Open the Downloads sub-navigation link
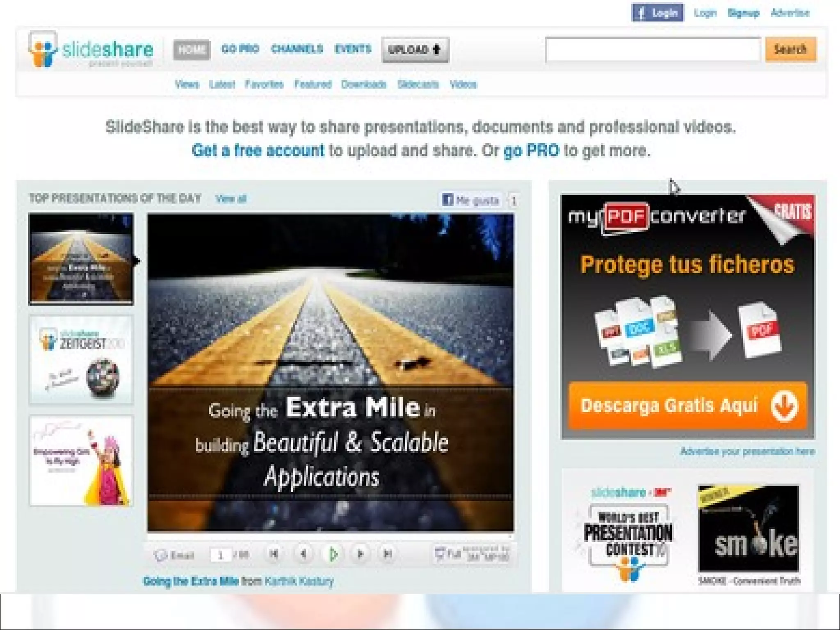 tap(364, 84)
